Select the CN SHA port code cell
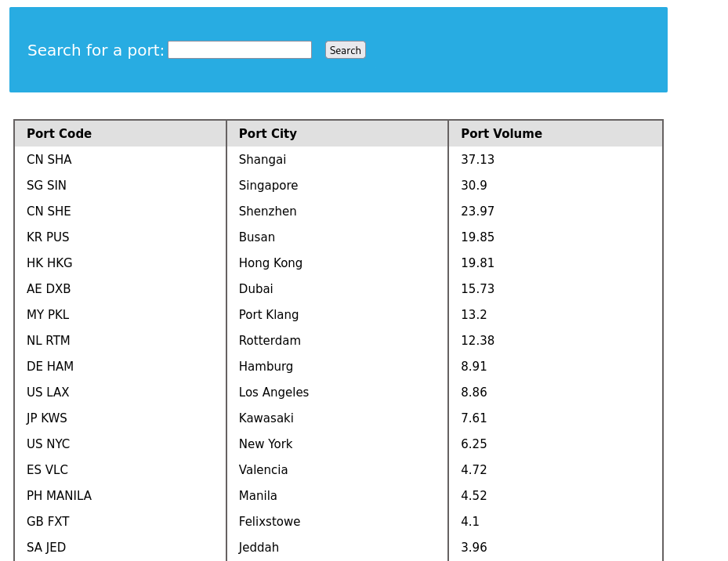This screenshot has width=728, height=561. click(49, 160)
